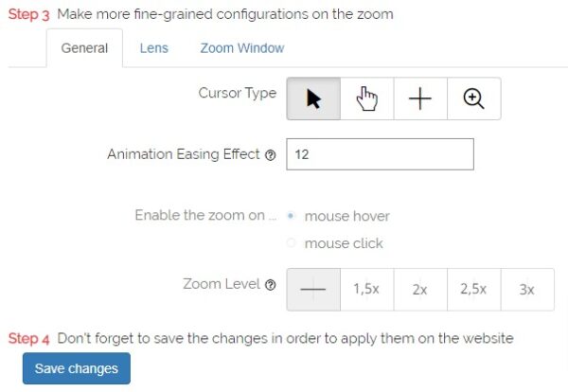The height and width of the screenshot is (392, 568).
Task: Set zoom level to 2x
Action: (x=419, y=290)
